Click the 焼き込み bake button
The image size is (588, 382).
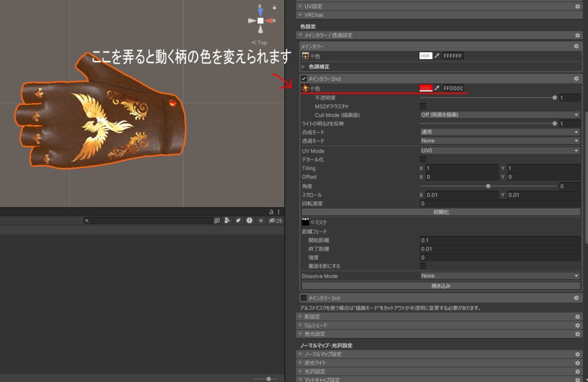pos(441,286)
